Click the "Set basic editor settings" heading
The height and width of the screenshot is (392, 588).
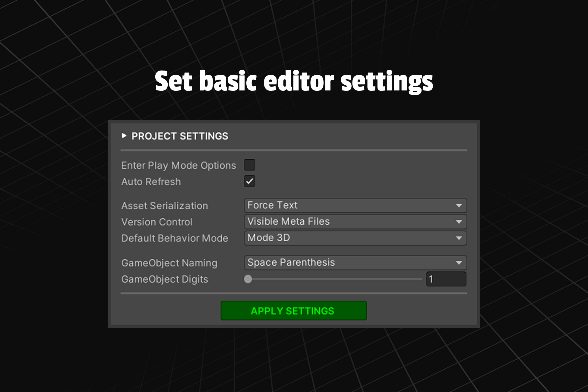(x=294, y=81)
